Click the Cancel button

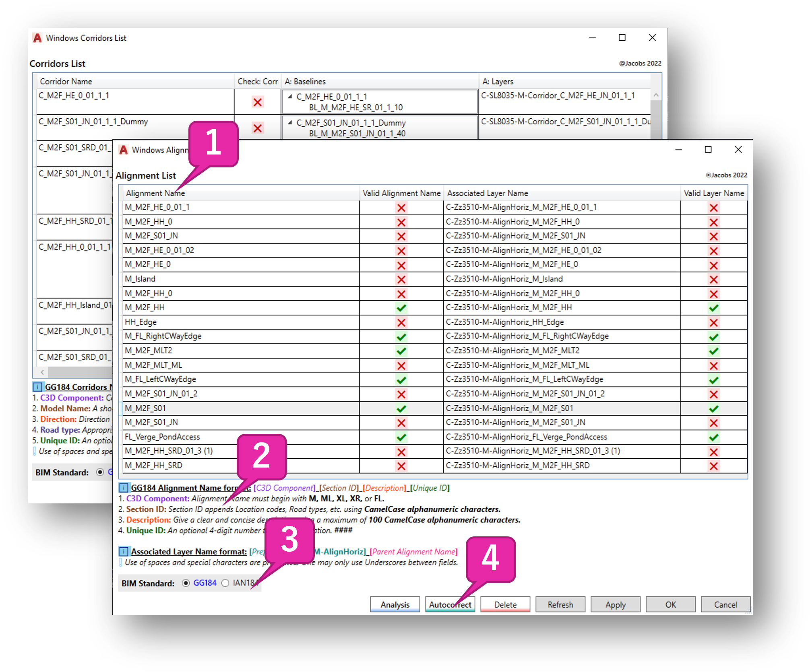(725, 604)
